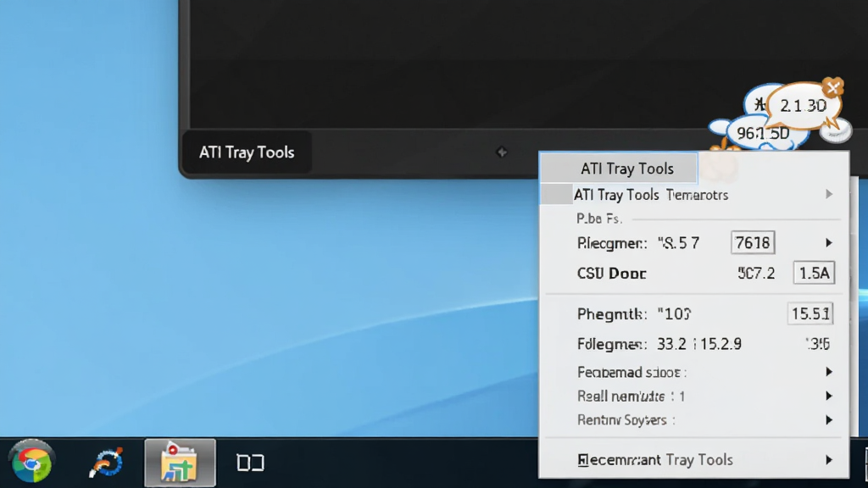The width and height of the screenshot is (868, 488).
Task: Click the 7618 value box
Action: [753, 243]
